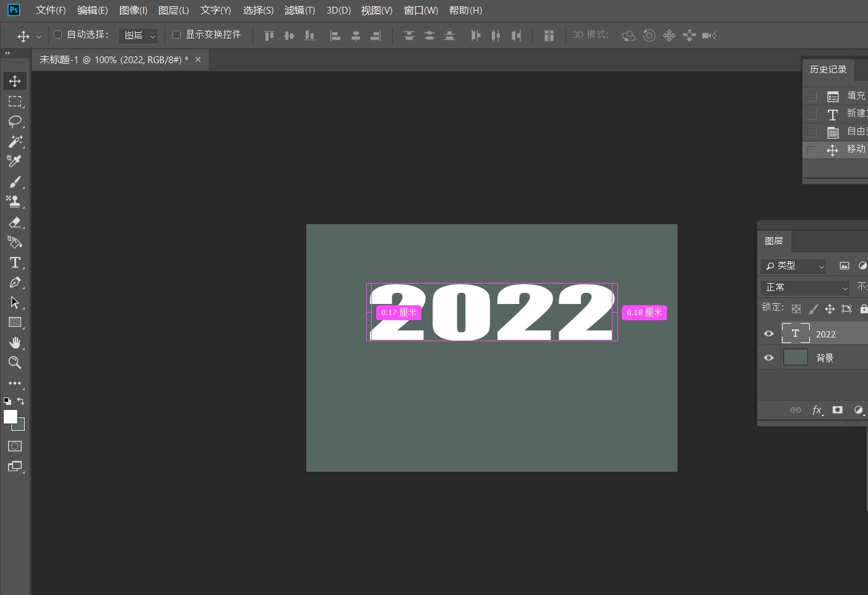Click the 2022 text on the canvas
The image size is (868, 595).
(x=492, y=312)
